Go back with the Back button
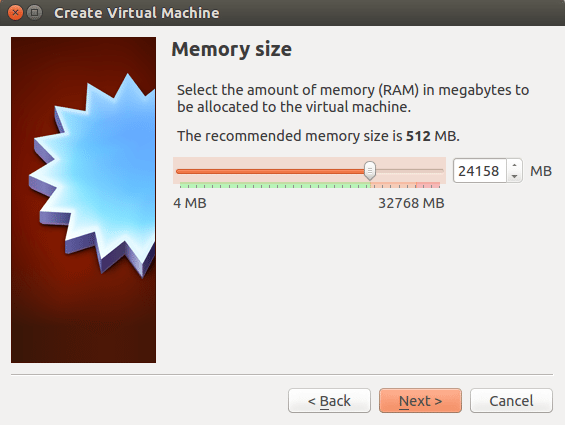The image size is (565, 425). coord(329,400)
